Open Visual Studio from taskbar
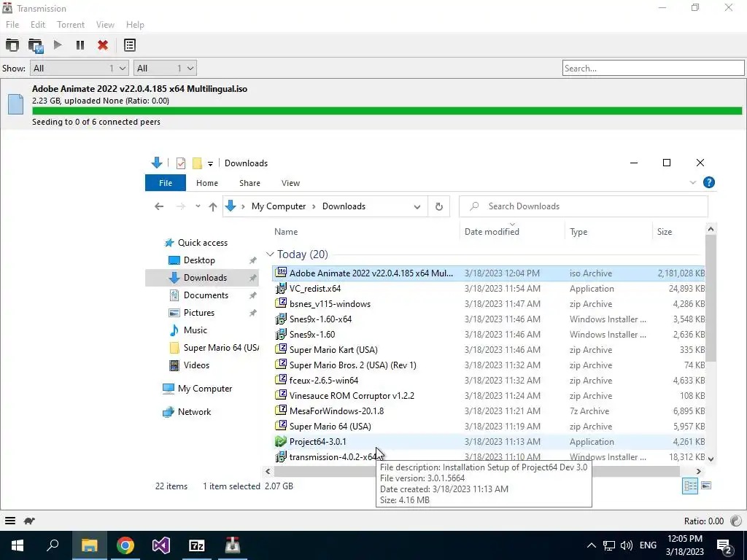This screenshot has width=747, height=560. (x=161, y=545)
